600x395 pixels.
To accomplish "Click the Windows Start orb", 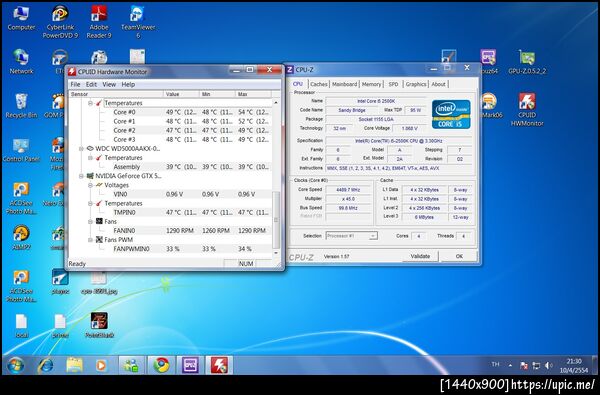I will 15,366.
